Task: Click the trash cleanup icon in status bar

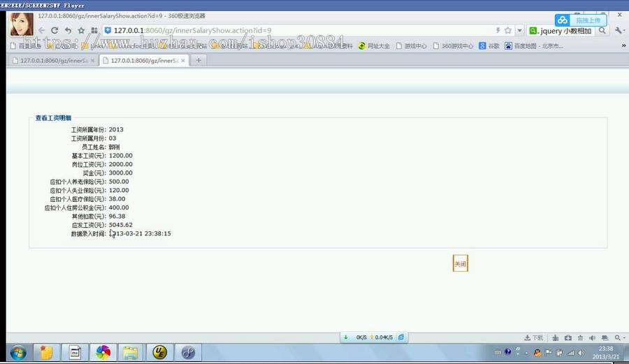Action: (x=581, y=338)
